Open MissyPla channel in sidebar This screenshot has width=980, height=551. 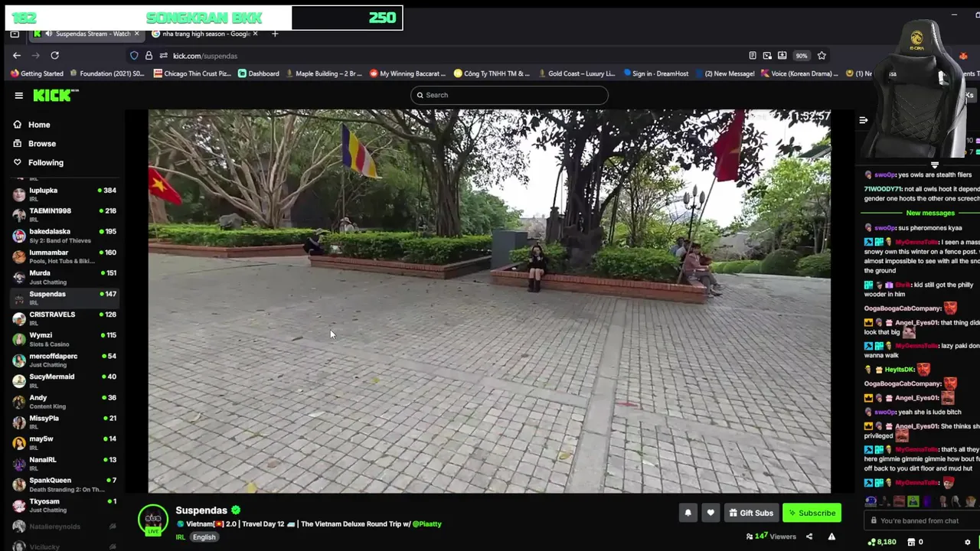pyautogui.click(x=64, y=422)
